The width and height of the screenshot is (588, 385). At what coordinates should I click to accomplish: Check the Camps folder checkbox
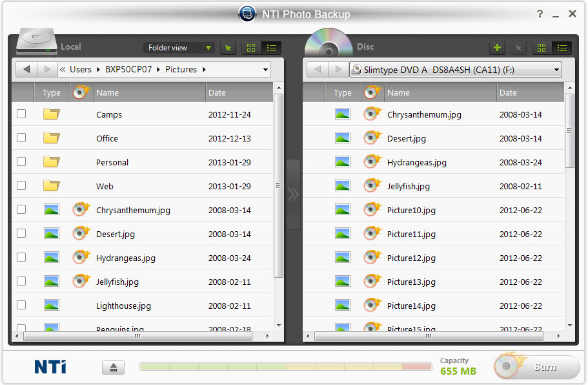(21, 114)
